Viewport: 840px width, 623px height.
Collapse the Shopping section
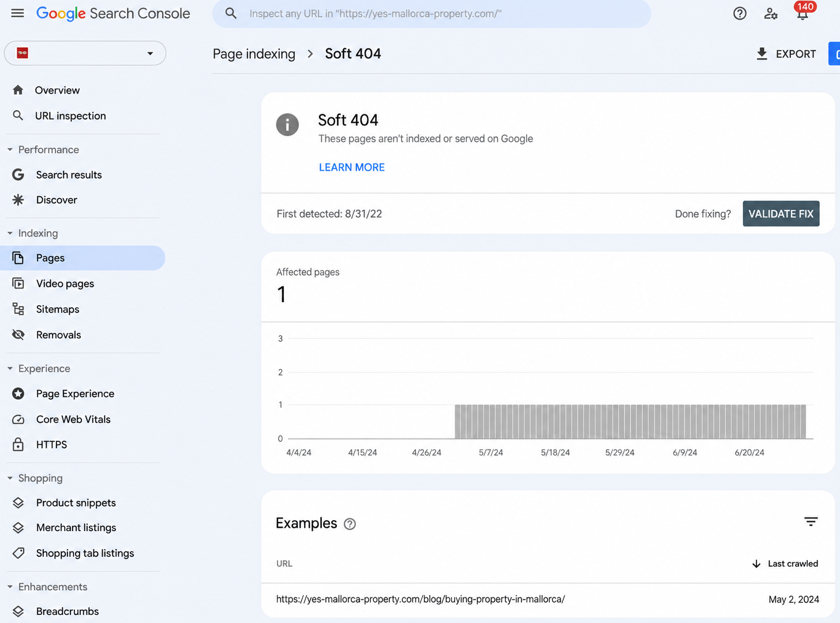pos(10,478)
